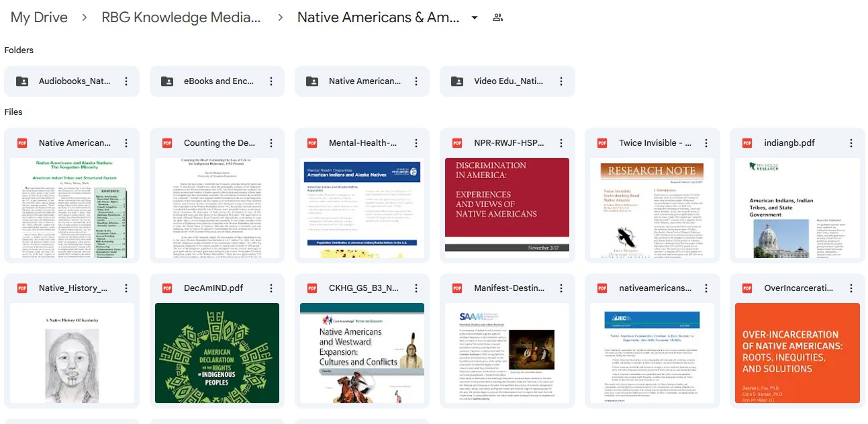Select the Manifest-Destin PDF file title
868x424 pixels.
[508, 288]
